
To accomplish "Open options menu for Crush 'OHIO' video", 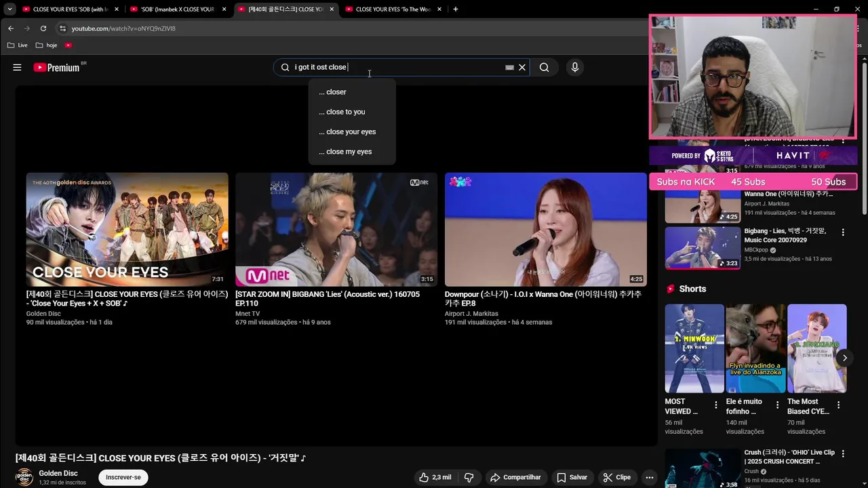I will tap(843, 453).
